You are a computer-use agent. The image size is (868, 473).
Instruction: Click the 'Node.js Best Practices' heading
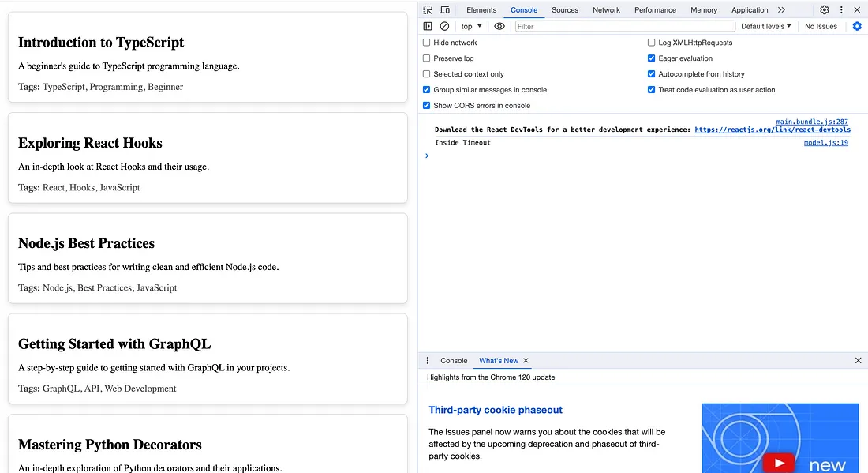(x=86, y=243)
